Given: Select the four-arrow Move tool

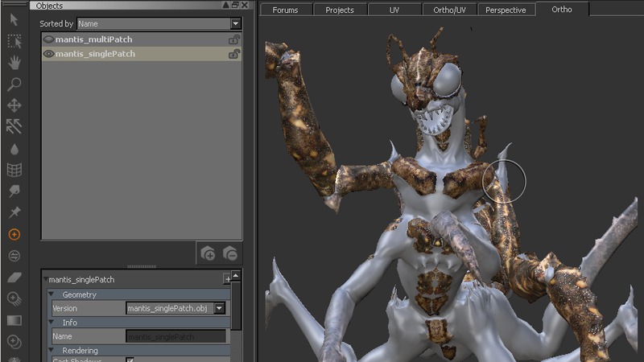Looking at the screenshot, I should click(x=14, y=105).
